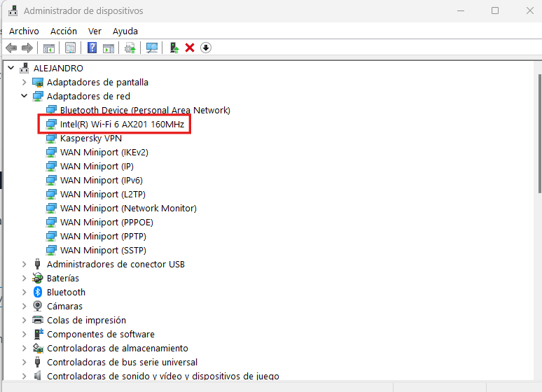Click the Intel Wi-Fi 6 AX201 adapter icon
The width and height of the screenshot is (542, 392).
pyautogui.click(x=51, y=124)
